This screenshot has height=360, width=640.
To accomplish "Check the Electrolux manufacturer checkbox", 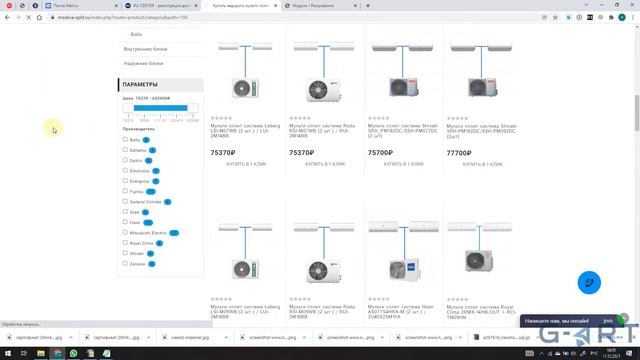I will point(125,170).
